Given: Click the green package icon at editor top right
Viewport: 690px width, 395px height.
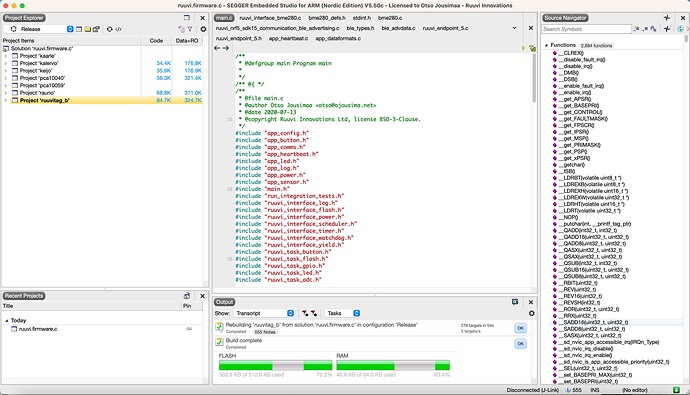Looking at the screenshot, I should (x=532, y=48).
